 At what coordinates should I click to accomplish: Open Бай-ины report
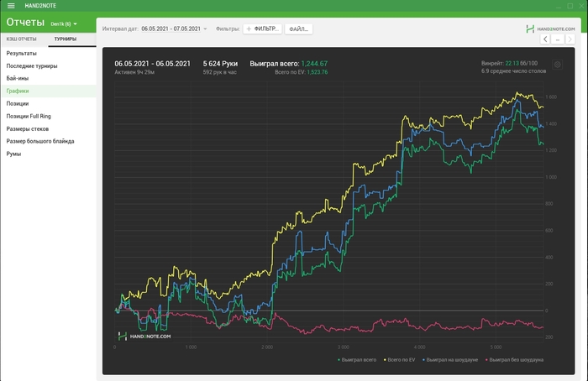tap(48, 78)
